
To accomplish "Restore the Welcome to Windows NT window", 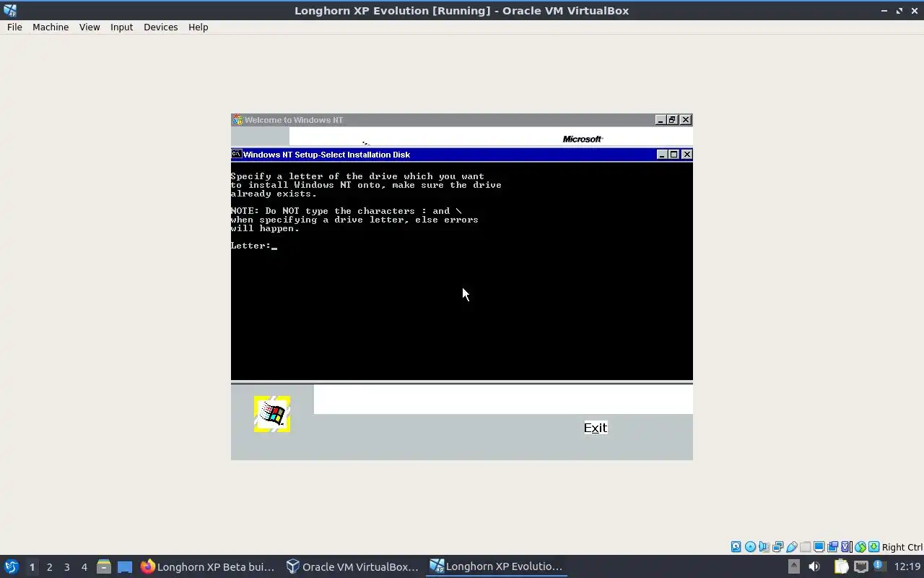I will [672, 120].
